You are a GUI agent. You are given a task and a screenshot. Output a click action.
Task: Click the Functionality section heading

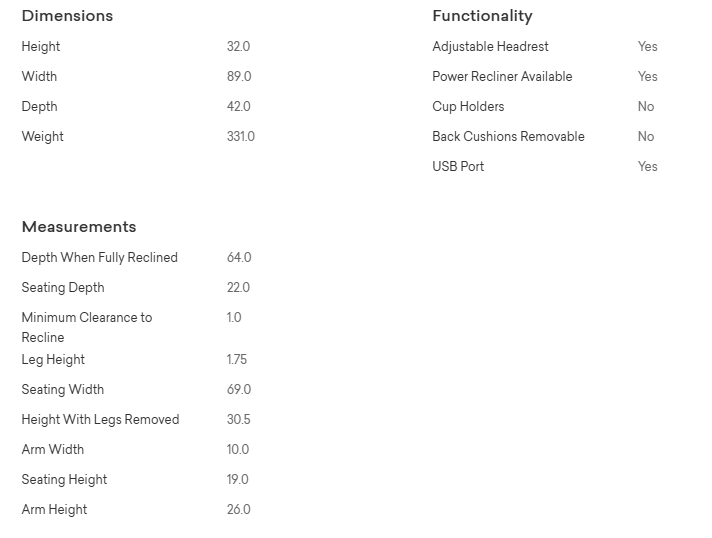click(x=482, y=16)
